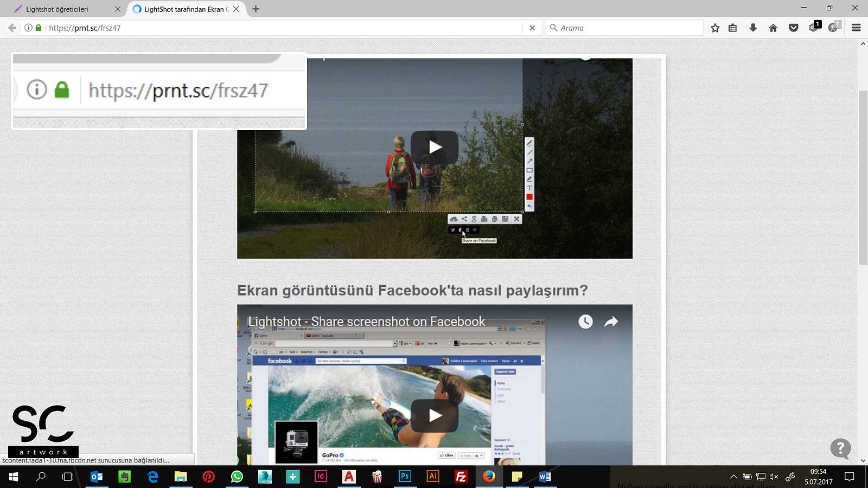The width and height of the screenshot is (868, 488).
Task: Open WhatsApp from taskbar
Action: [237, 477]
